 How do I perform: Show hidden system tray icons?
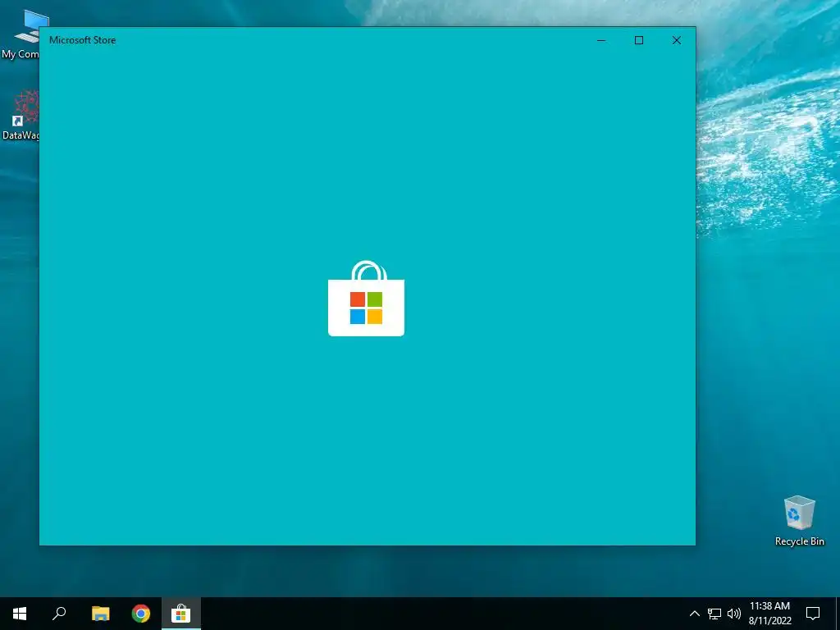pos(694,614)
